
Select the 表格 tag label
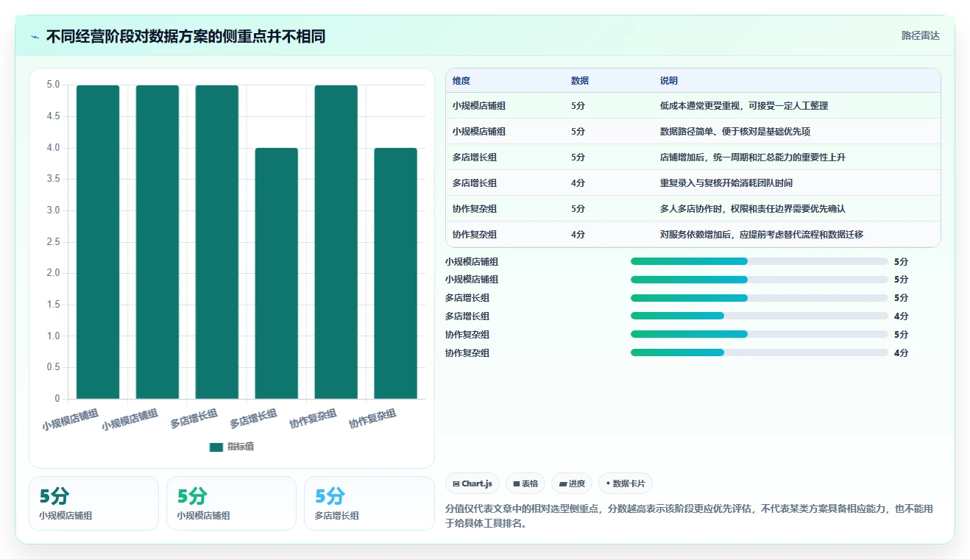tap(530, 483)
